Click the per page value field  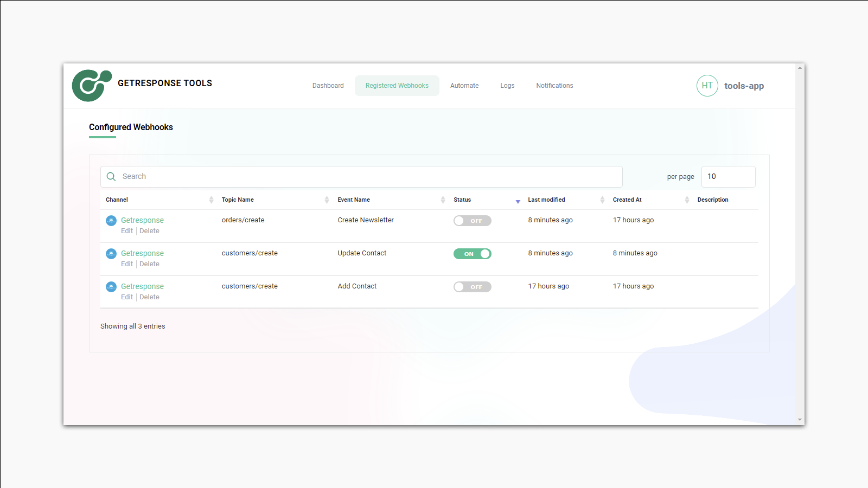click(728, 176)
